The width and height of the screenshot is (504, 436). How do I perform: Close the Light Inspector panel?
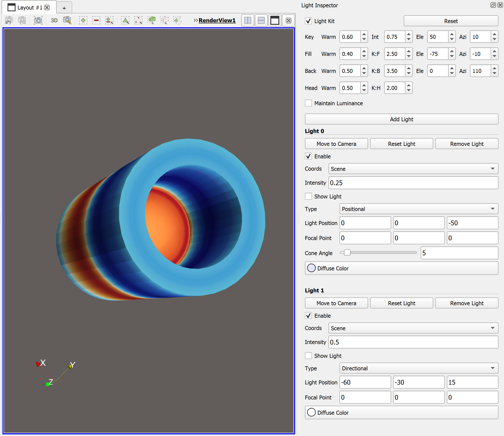(500, 5)
